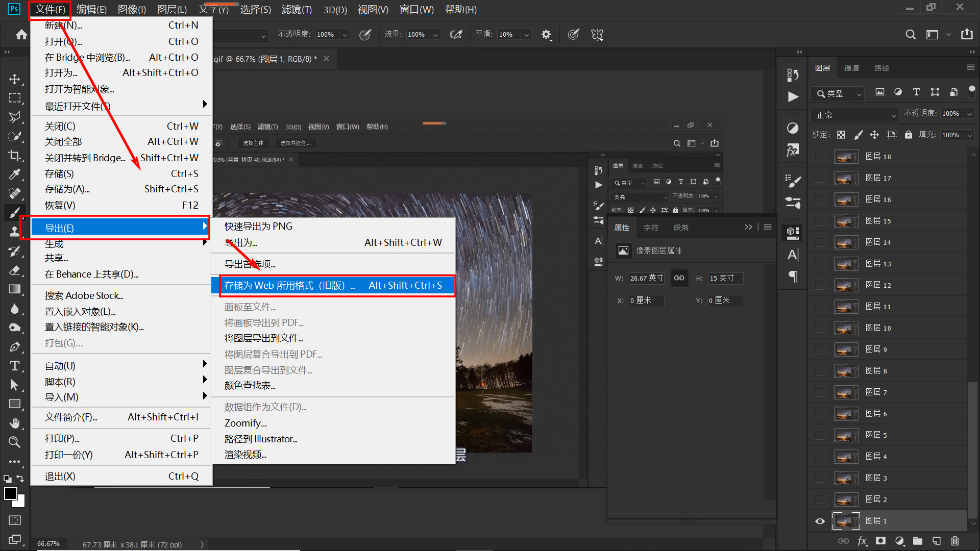Activate the Eyedropper tool
The width and height of the screenshot is (980, 551).
pyautogui.click(x=15, y=174)
